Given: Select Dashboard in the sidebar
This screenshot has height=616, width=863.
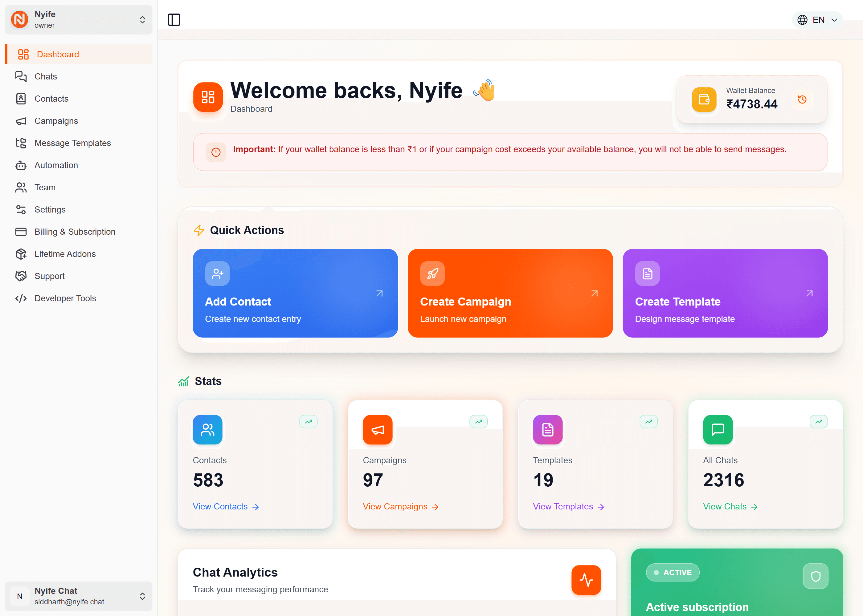Looking at the screenshot, I should [x=58, y=54].
